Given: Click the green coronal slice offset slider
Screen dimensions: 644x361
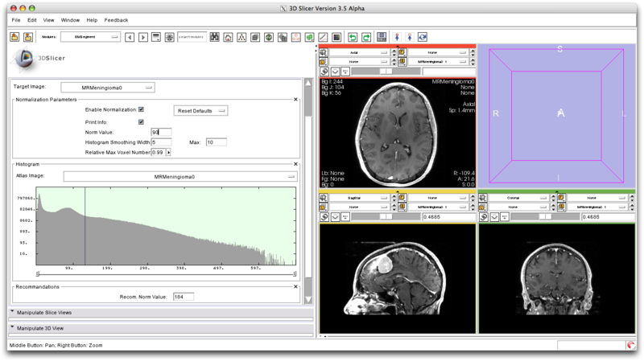Looking at the screenshot, I should point(546,217).
